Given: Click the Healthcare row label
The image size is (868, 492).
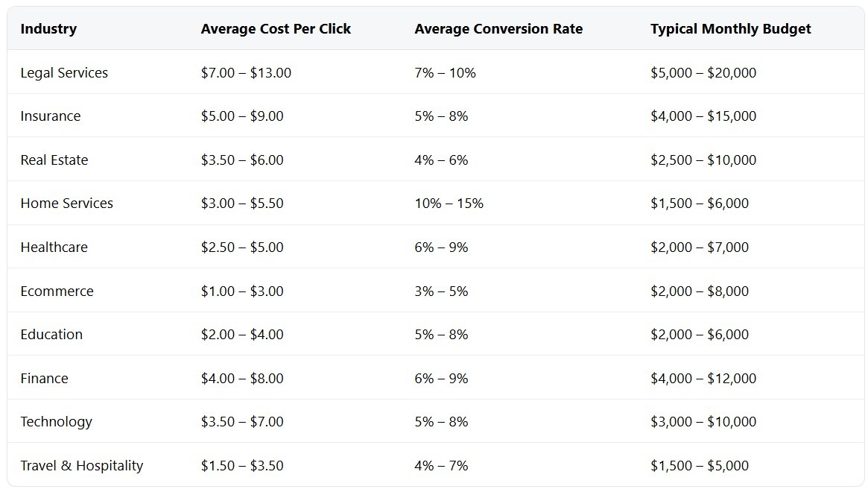Looking at the screenshot, I should point(54,247).
